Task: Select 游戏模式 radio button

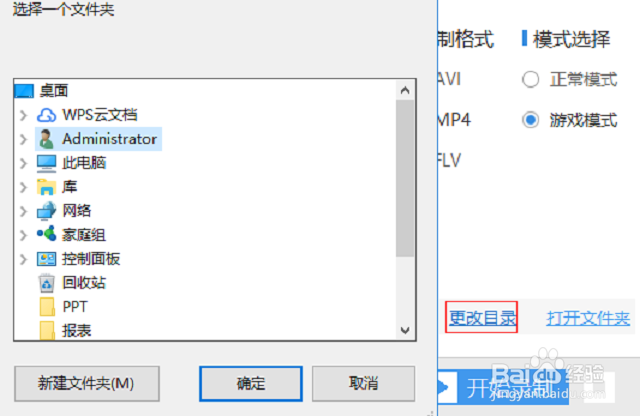Action: (x=530, y=120)
